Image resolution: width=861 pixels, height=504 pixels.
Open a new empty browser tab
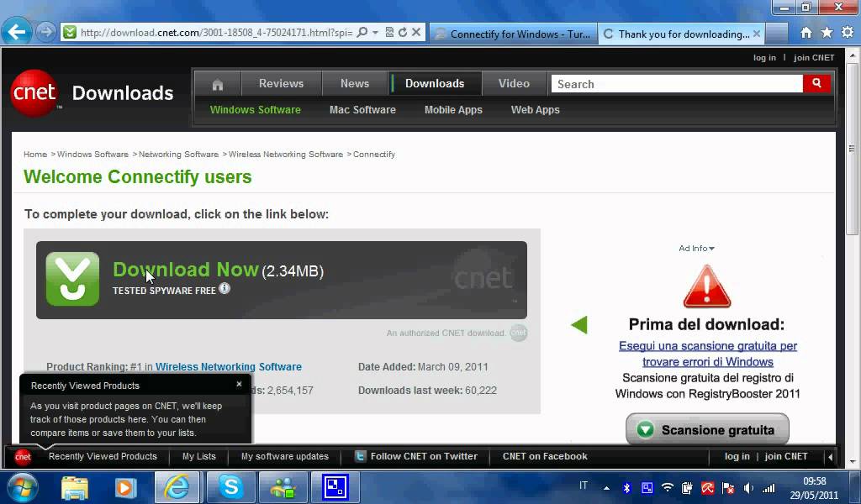776,34
